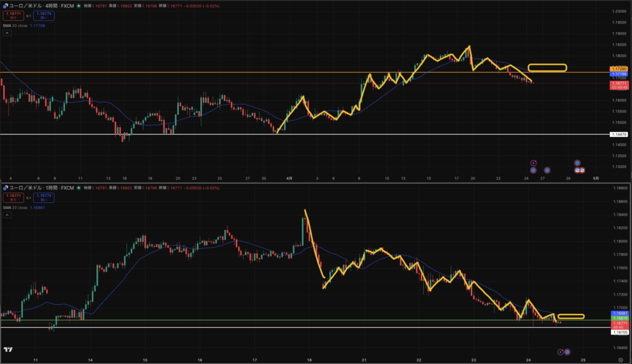Click the green market status dot in upper chart
Screen dimensions: 632x364
click(x=78, y=6)
